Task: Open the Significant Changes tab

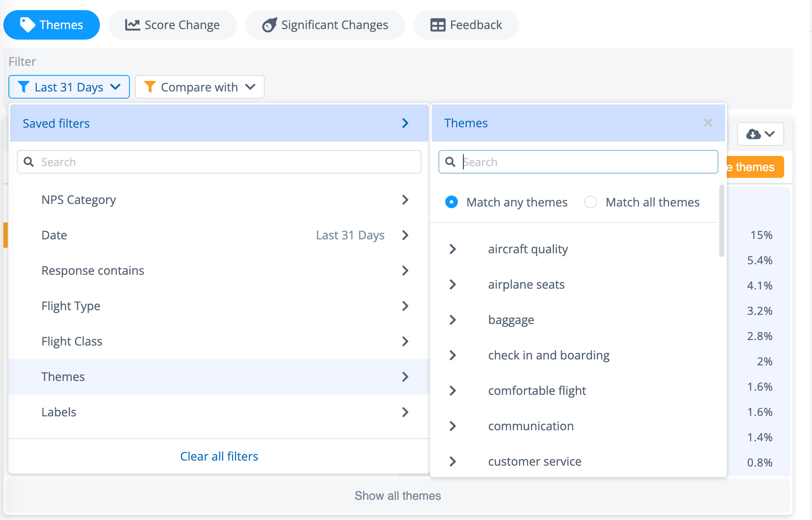Action: pos(325,25)
